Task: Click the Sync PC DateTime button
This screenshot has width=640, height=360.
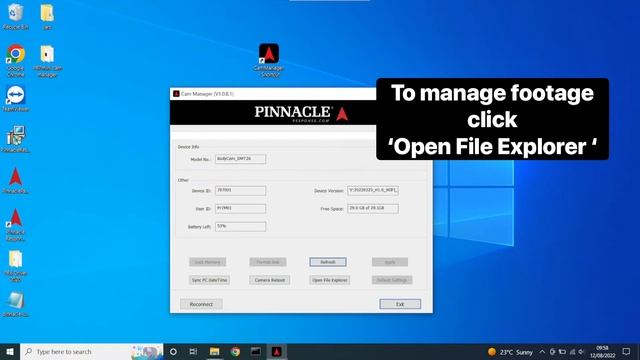Action: (x=209, y=280)
